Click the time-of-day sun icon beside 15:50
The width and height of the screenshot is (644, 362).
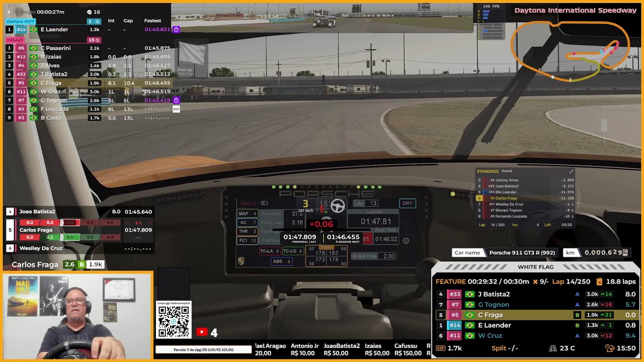pos(609,348)
